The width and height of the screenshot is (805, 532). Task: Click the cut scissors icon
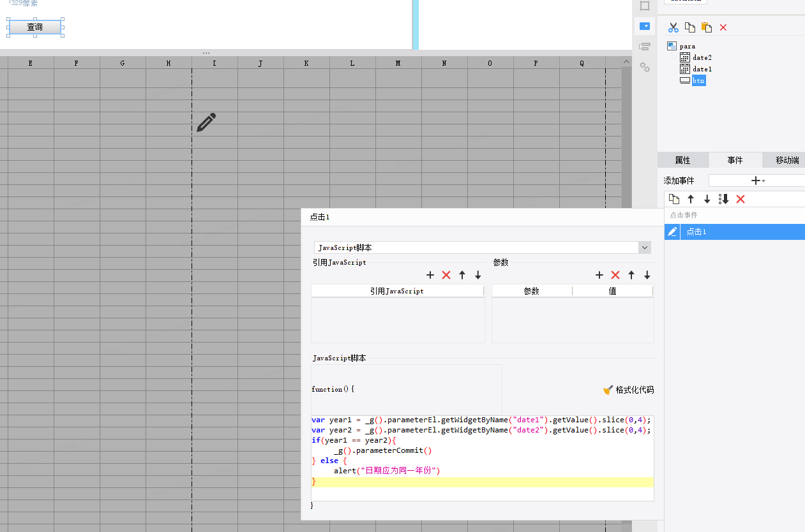[673, 27]
